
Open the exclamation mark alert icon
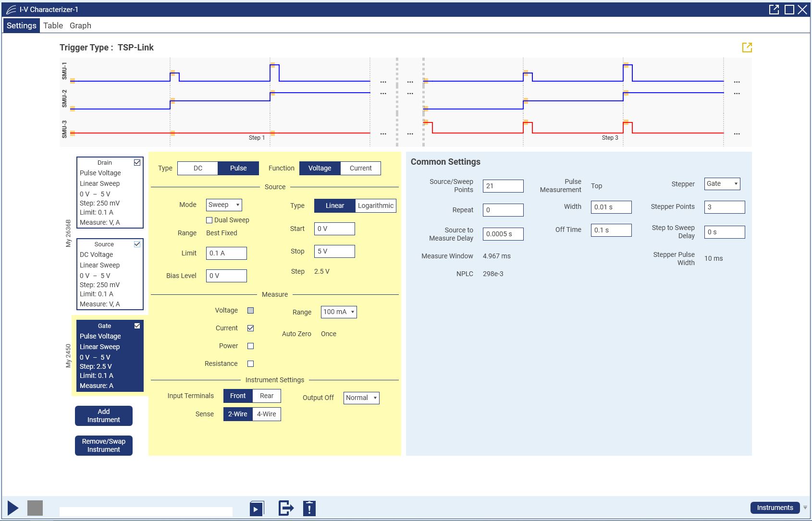pos(309,508)
